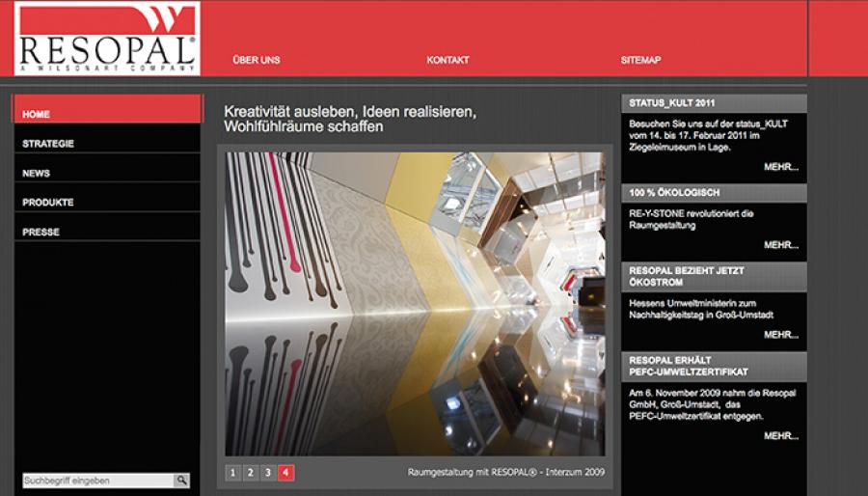Click the Am 6. November 2009 teaser text
Screen dimensions: 868x496
click(x=712, y=404)
